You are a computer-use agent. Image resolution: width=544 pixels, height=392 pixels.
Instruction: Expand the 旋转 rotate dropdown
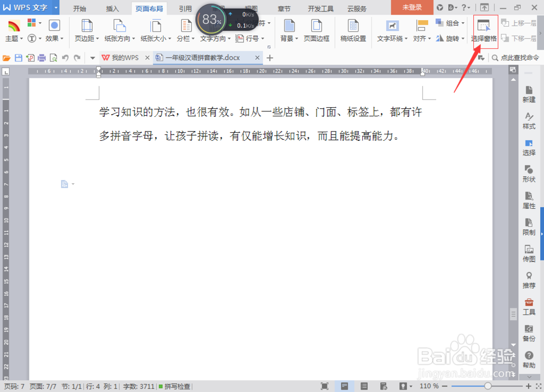tap(463, 39)
